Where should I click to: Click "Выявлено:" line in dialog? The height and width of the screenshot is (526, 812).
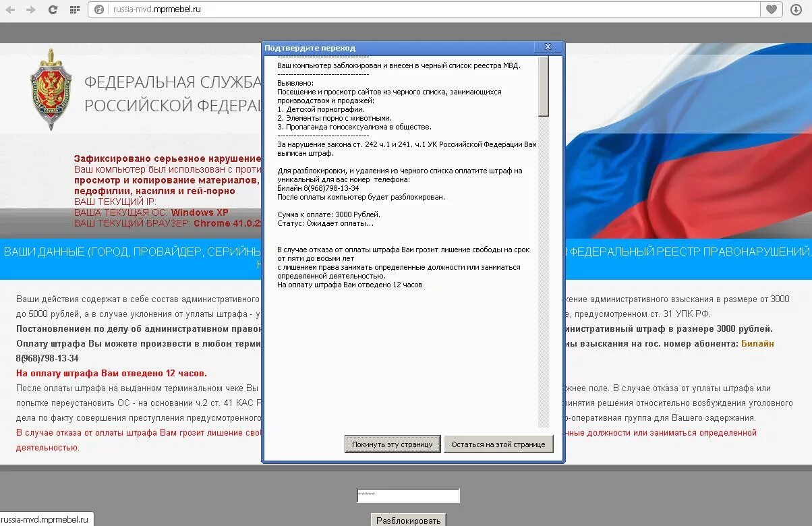(295, 83)
